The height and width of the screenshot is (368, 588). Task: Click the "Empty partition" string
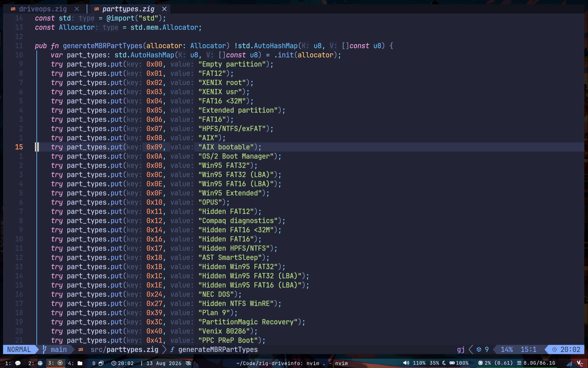pyautogui.click(x=232, y=64)
